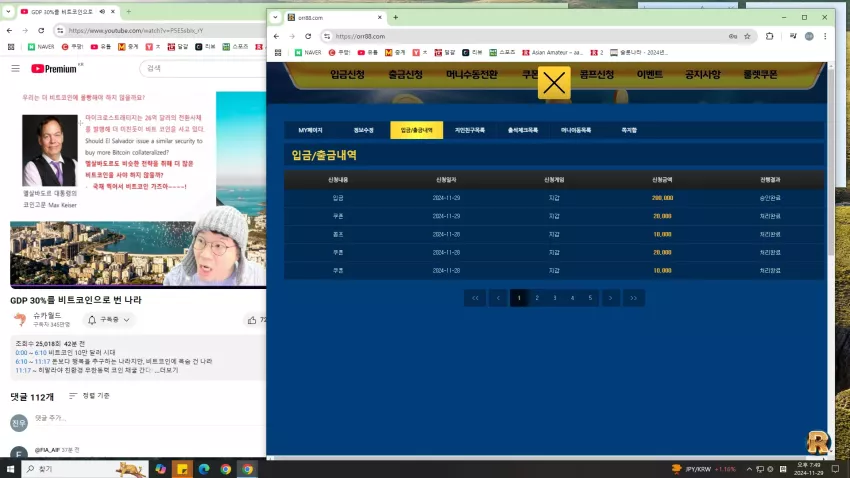850x478 pixels.
Task: Go to next page with > button
Action: 610,298
